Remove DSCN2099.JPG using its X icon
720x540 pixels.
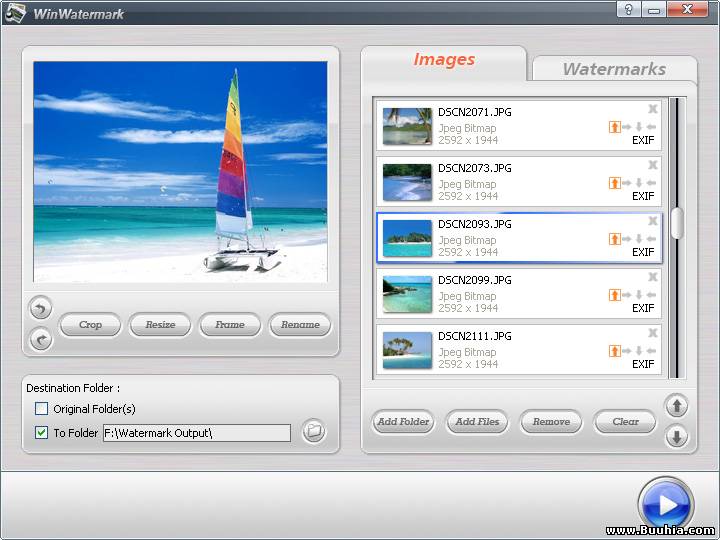click(x=652, y=277)
